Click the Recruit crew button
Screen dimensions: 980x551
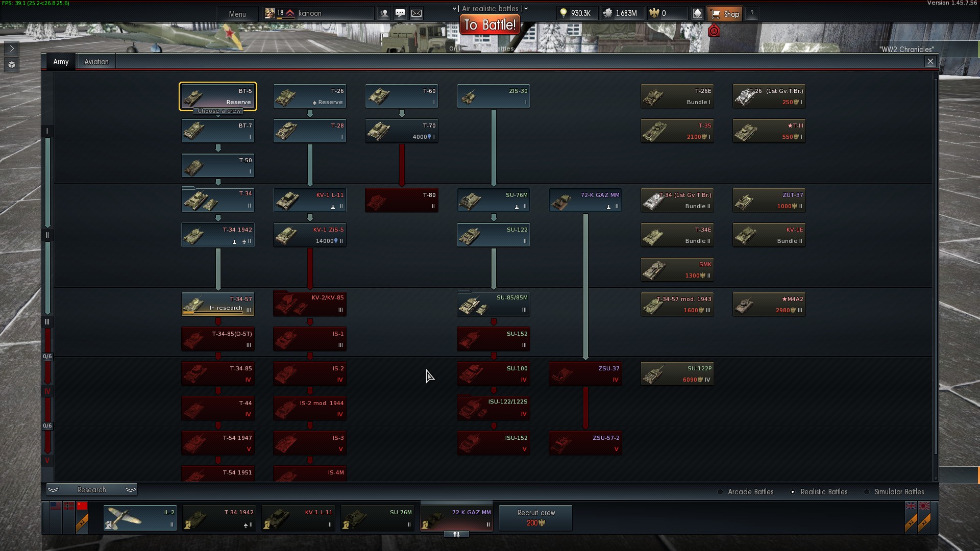pyautogui.click(x=536, y=518)
